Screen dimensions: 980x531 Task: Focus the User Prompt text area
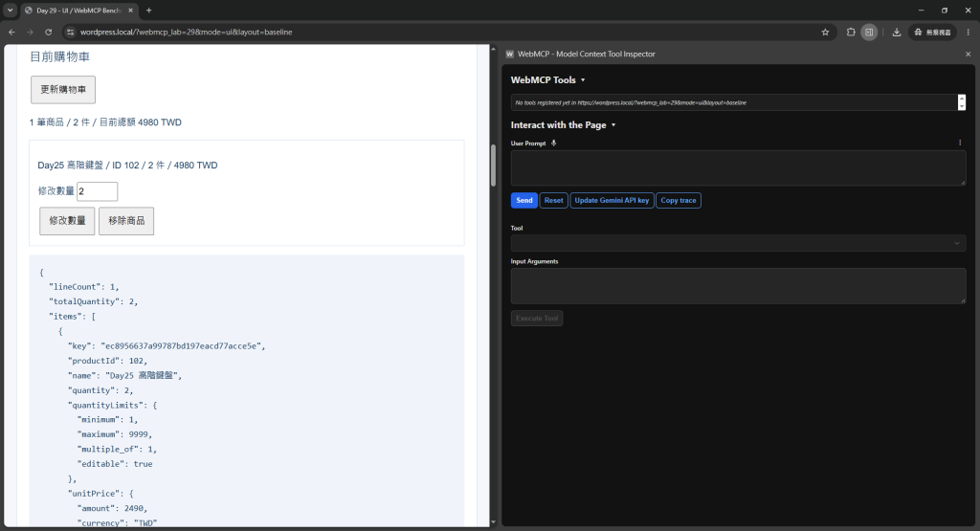point(738,168)
